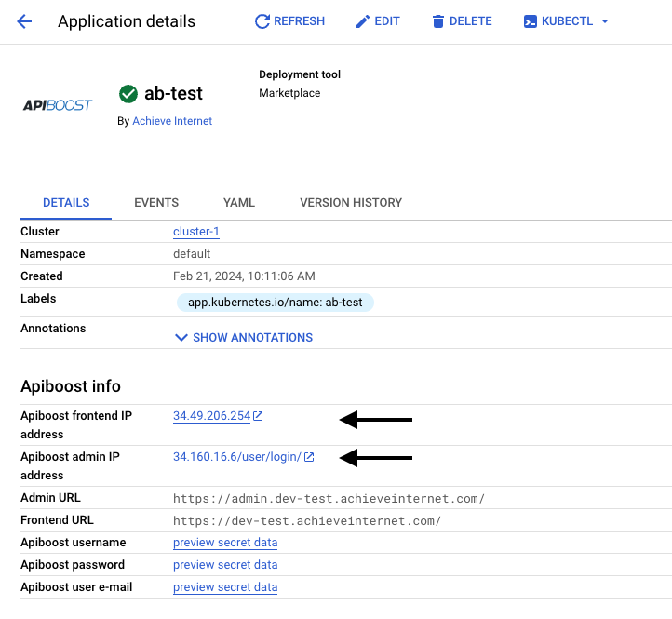Viewport: 672px width, 619px height.
Task: Open the YAML tab
Action: [x=239, y=203]
